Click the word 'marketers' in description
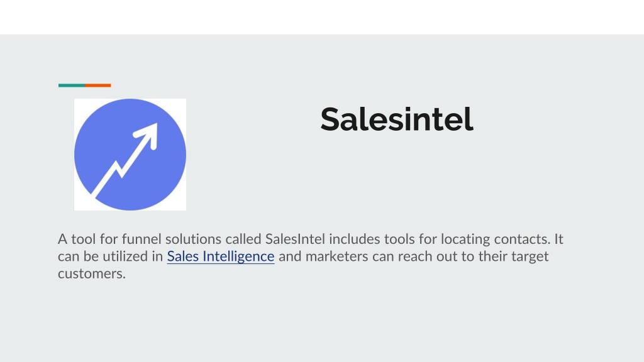Viewport: 644px width, 362px height. coord(337,256)
